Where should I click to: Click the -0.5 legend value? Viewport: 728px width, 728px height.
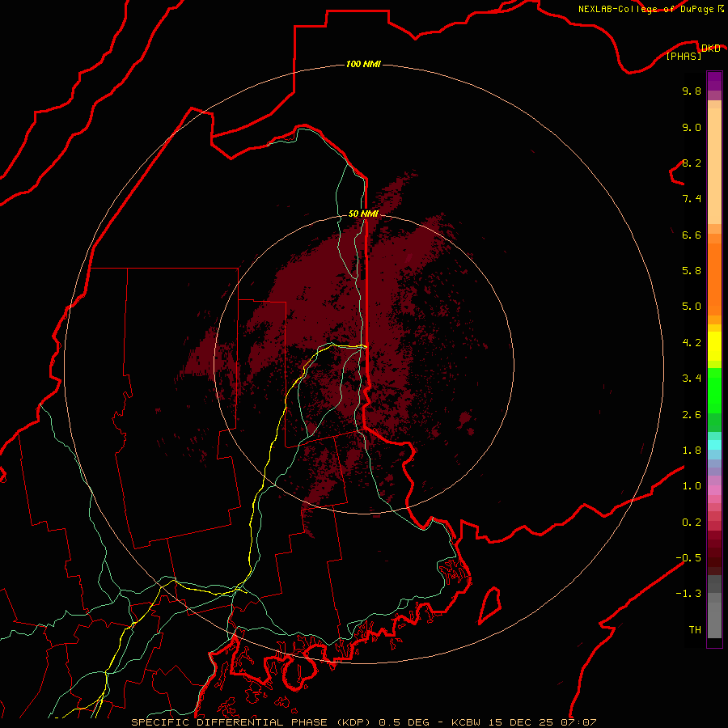click(688, 558)
